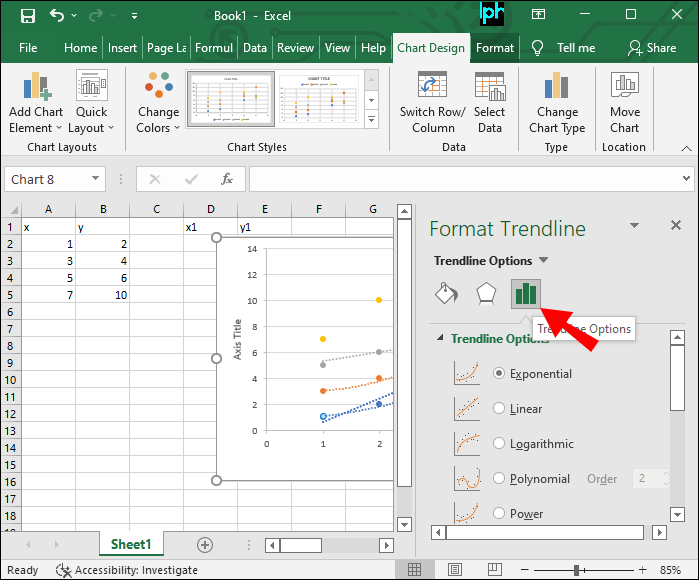
Task: Open the Select Data dialog
Action: coord(489,87)
